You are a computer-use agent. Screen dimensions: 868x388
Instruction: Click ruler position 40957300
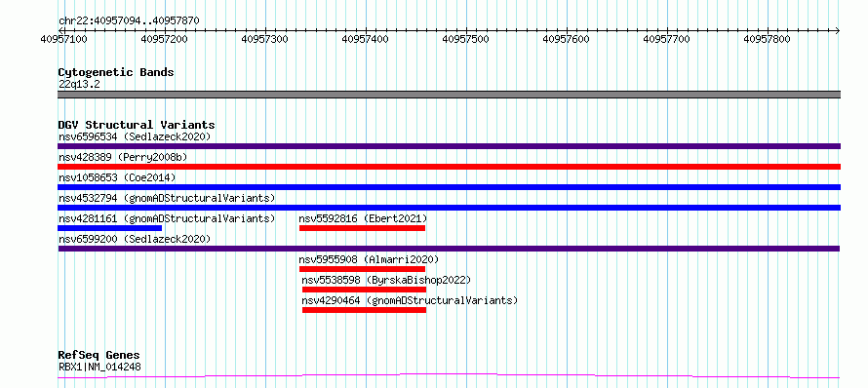[265, 39]
